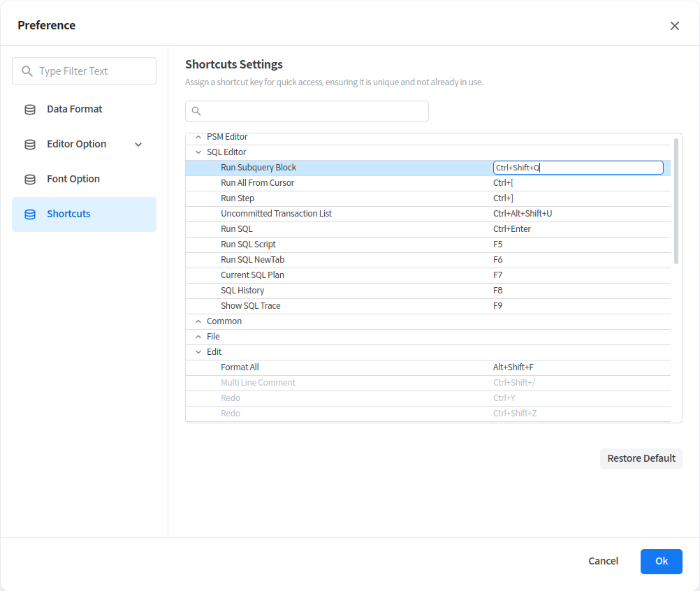Click the Run Subquery Block shortcut field
Image resolution: width=700 pixels, height=591 pixels.
[578, 168]
